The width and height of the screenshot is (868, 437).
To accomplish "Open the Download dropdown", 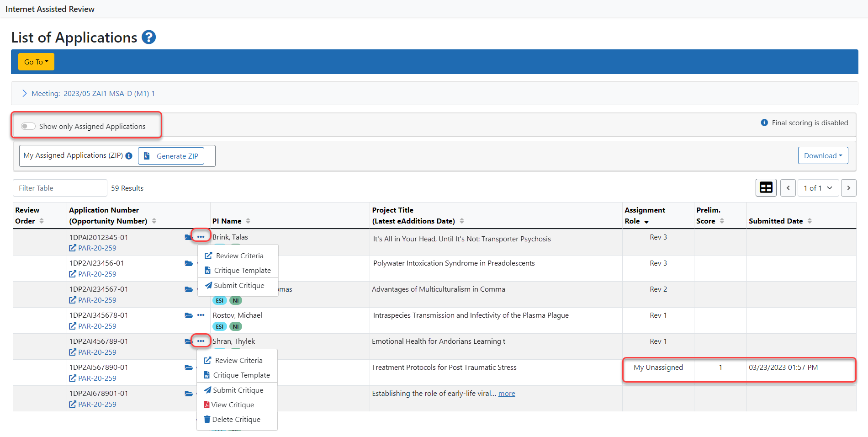I will click(x=823, y=155).
